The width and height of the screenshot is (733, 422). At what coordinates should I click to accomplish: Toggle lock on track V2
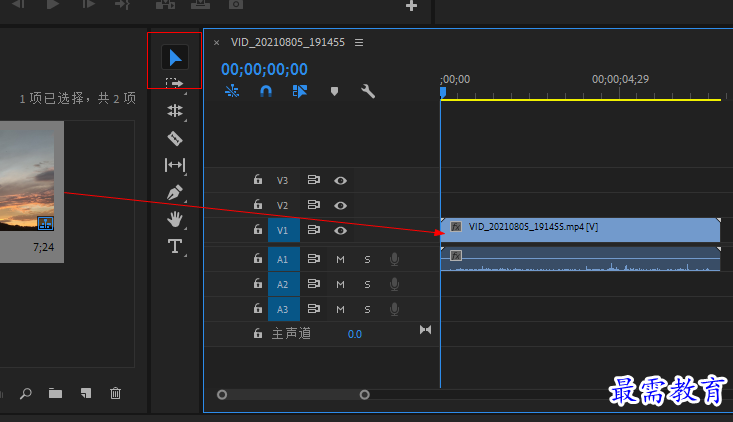tap(258, 205)
